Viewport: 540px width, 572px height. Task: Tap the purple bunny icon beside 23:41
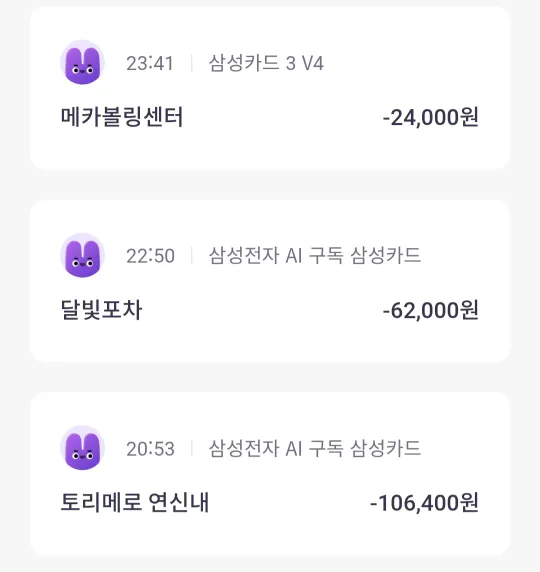tap(82, 62)
